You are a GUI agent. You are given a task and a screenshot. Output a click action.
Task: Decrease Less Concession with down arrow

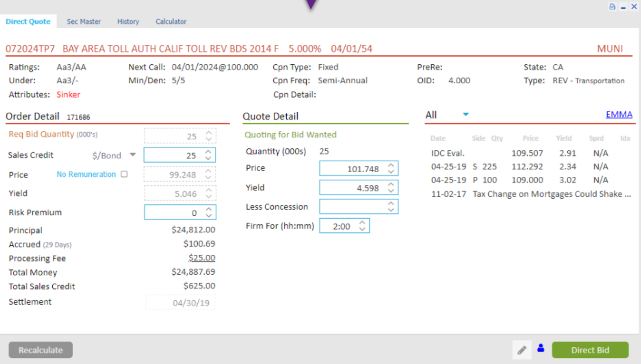coord(391,210)
